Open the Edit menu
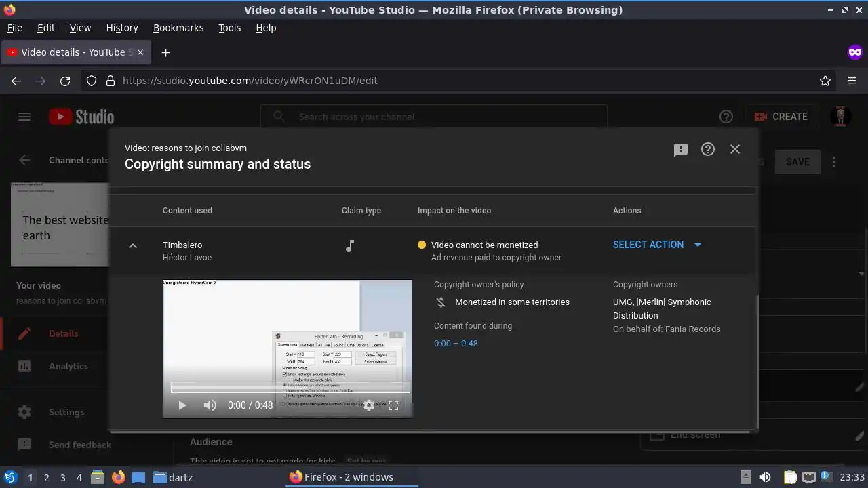 coord(46,28)
